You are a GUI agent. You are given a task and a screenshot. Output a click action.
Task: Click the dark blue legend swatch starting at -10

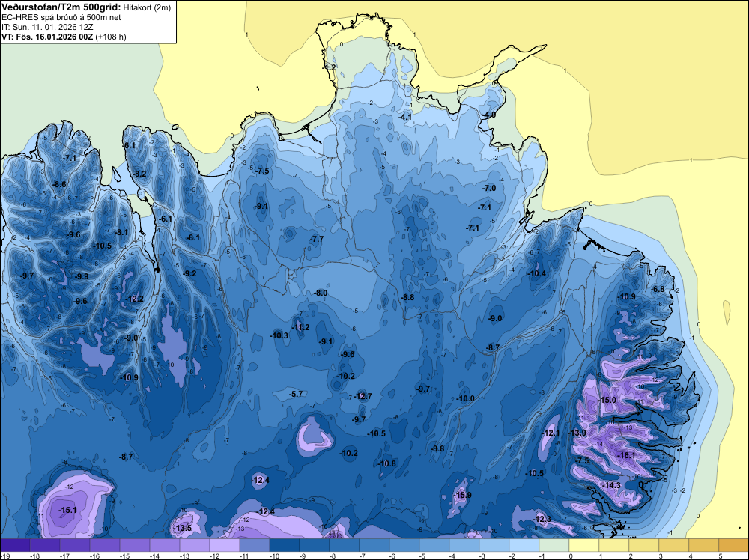[x=284, y=545]
